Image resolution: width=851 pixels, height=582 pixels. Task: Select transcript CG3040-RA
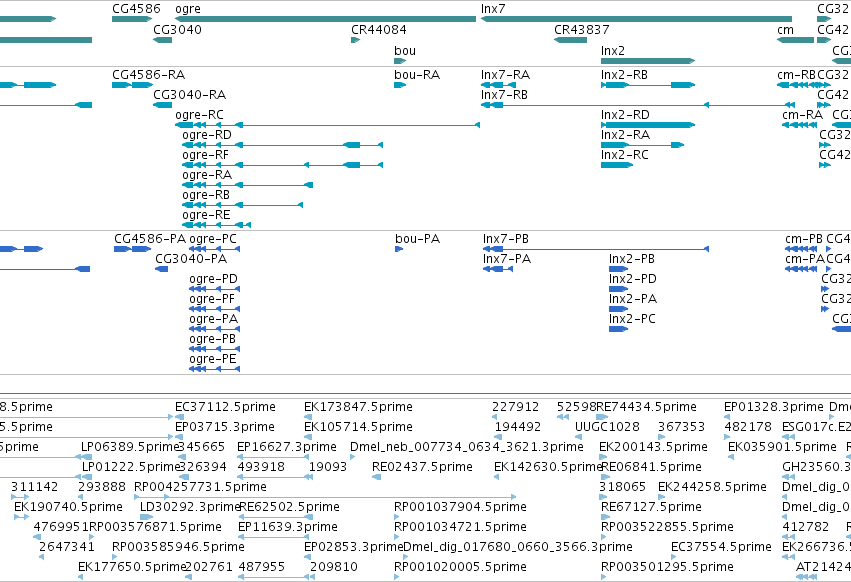pyautogui.click(x=163, y=105)
